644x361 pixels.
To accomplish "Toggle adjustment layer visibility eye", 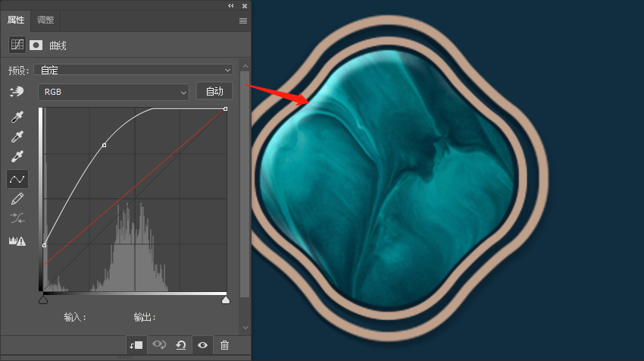I will click(202, 345).
